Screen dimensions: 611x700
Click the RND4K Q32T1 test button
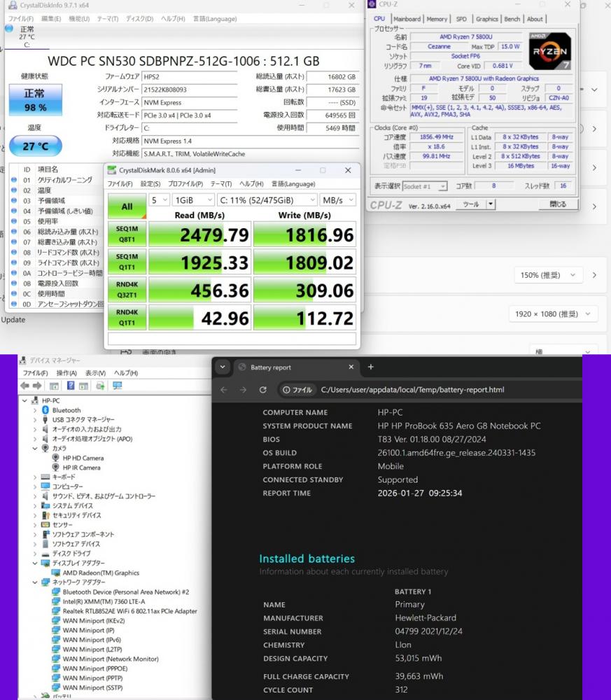(x=127, y=290)
